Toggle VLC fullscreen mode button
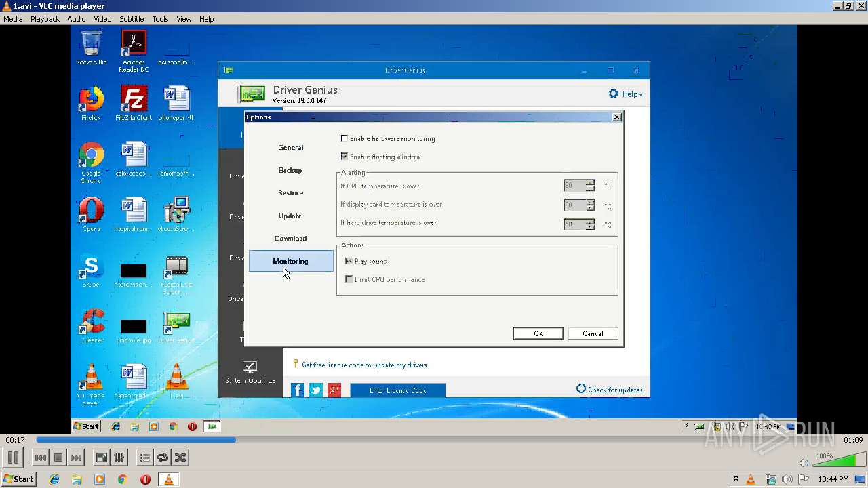This screenshot has height=488, width=868. coord(101,457)
